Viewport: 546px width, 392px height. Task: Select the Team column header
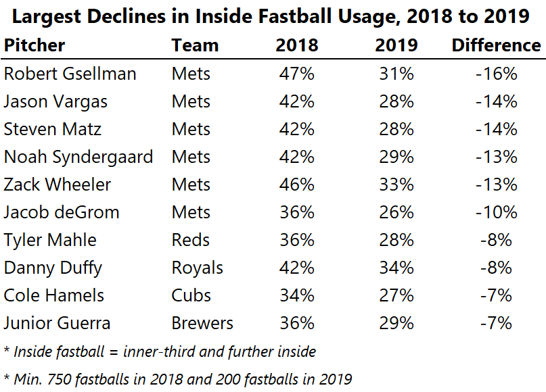(195, 45)
